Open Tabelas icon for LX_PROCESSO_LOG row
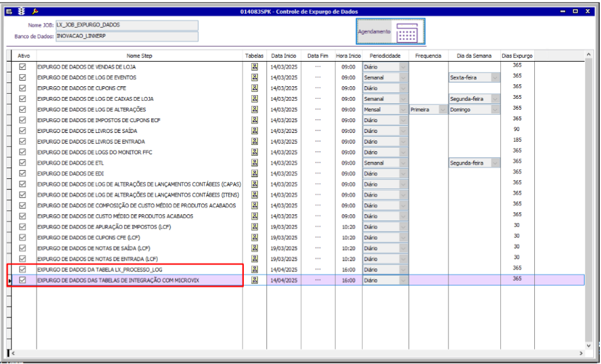Image resolution: width=601 pixels, height=364 pixels. pos(255,270)
